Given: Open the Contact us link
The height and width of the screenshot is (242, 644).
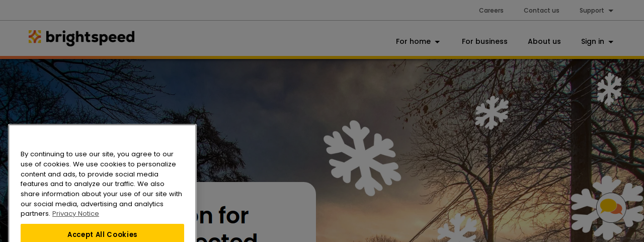Looking at the screenshot, I should click(x=541, y=11).
